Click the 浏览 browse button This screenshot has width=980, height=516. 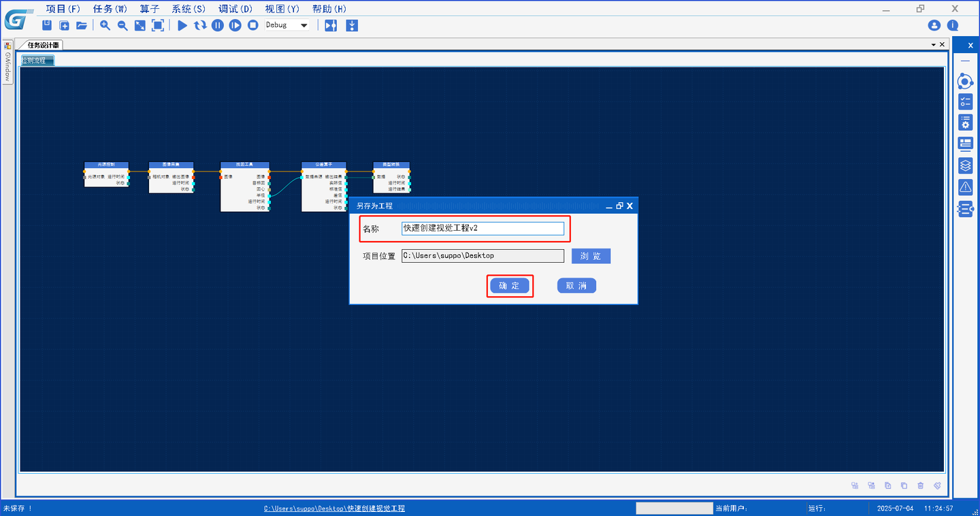tap(591, 256)
